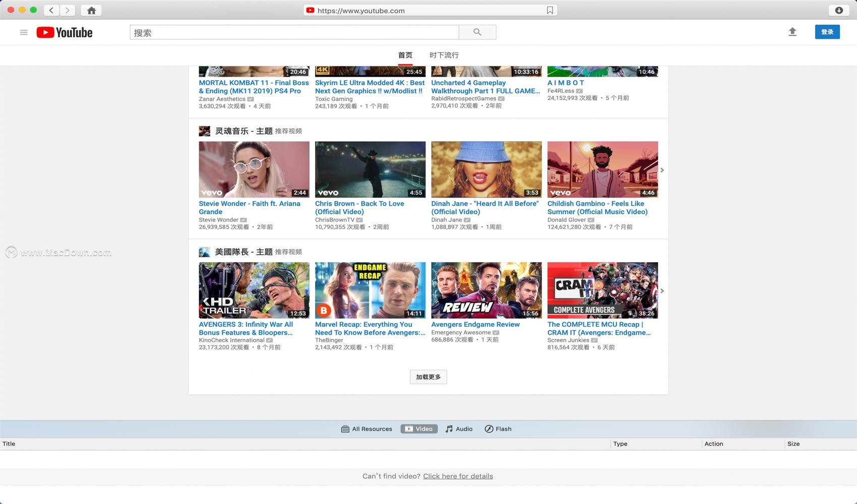Open Stevie Wonder - Faith ft. Ariana Grande title
Image resolution: width=857 pixels, height=504 pixels.
tap(250, 208)
